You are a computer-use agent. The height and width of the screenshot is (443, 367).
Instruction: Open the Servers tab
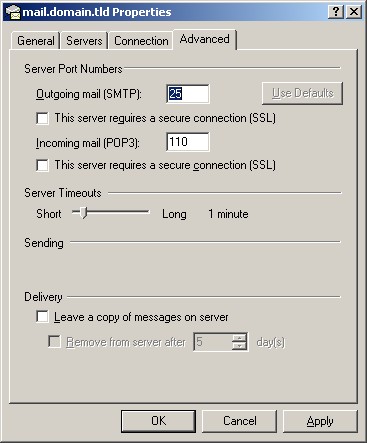[84, 41]
